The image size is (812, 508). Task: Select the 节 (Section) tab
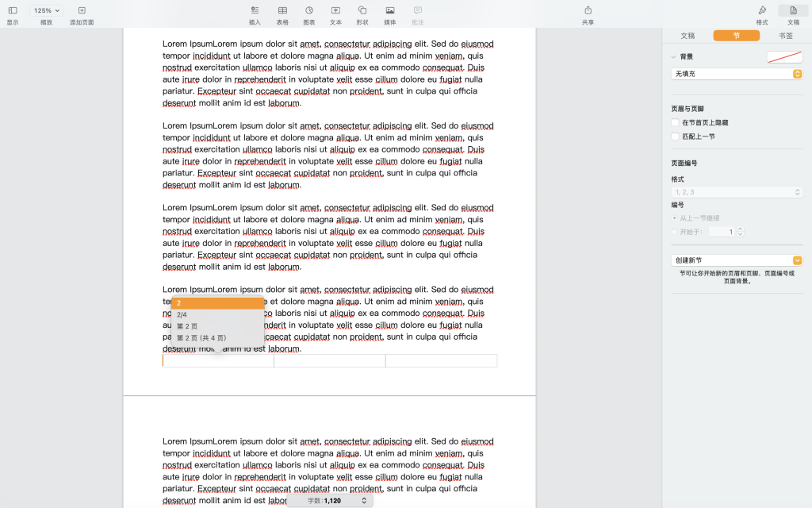[737, 36]
